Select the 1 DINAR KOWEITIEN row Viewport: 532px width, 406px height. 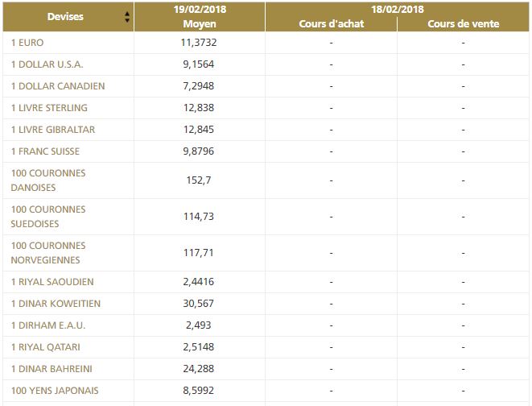point(56,304)
